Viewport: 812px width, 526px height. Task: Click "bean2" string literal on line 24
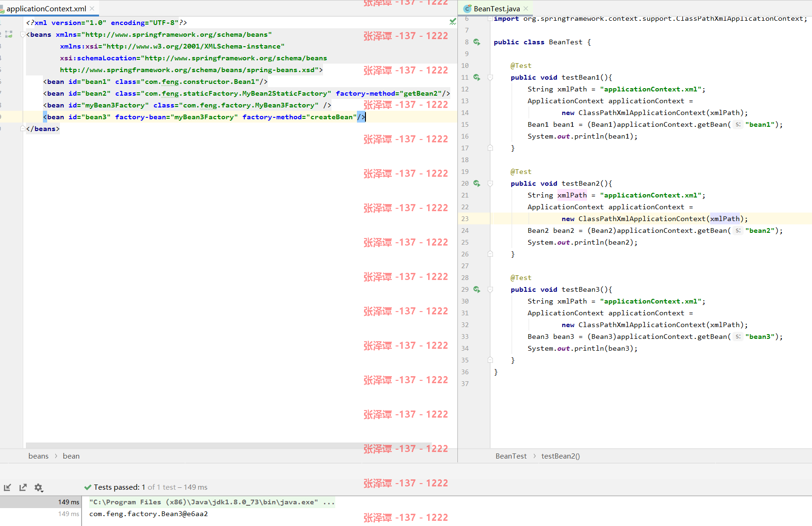point(760,230)
